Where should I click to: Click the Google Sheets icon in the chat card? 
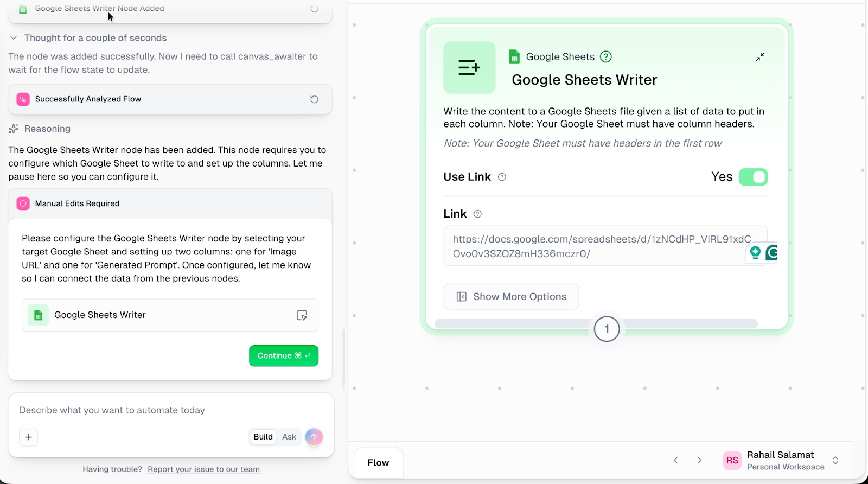tap(38, 315)
